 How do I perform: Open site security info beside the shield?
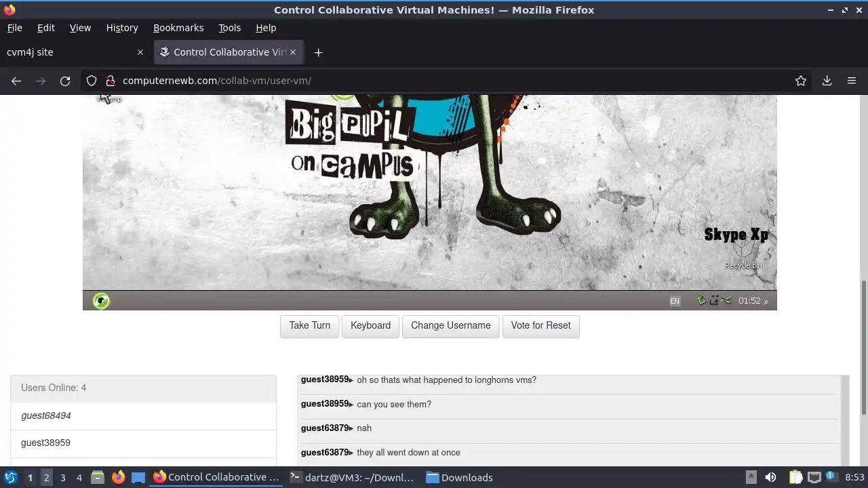pos(109,81)
